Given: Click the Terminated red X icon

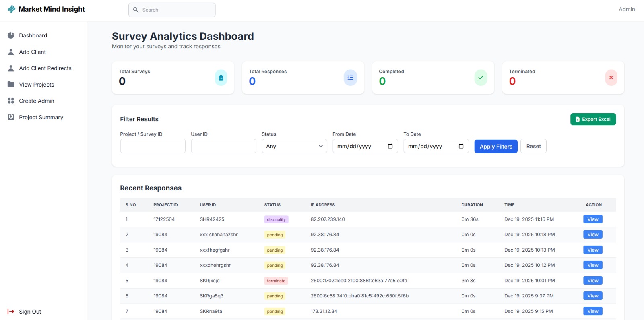Looking at the screenshot, I should pos(611,78).
